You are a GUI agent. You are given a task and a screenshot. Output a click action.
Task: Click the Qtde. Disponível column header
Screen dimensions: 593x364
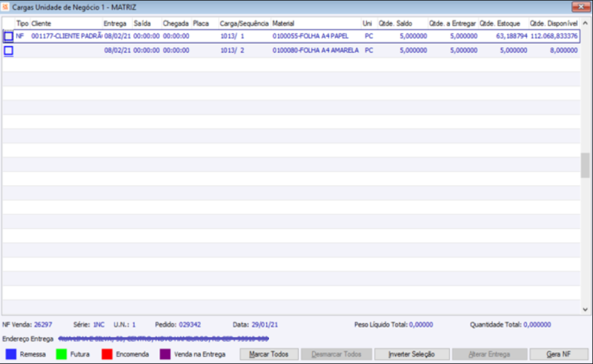pos(554,24)
